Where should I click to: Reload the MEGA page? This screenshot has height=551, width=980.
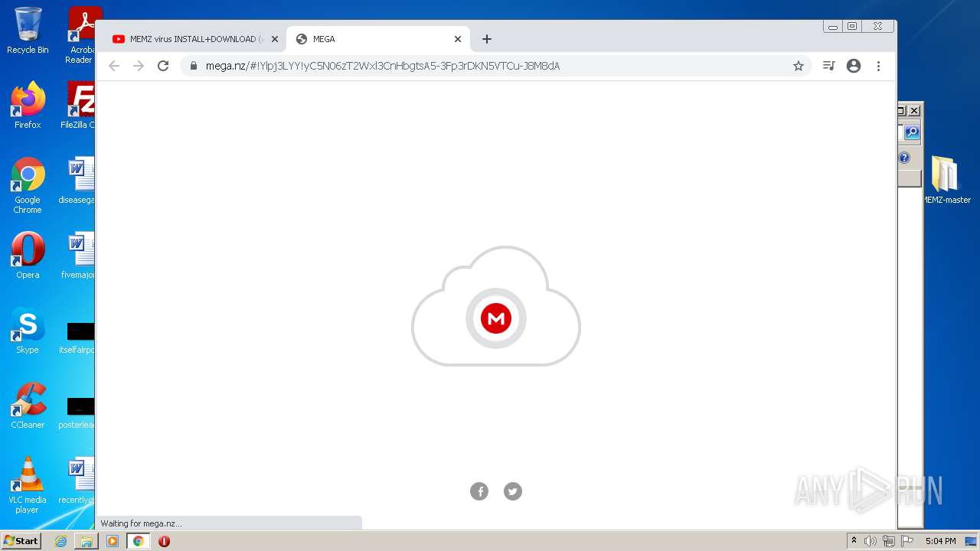click(163, 66)
